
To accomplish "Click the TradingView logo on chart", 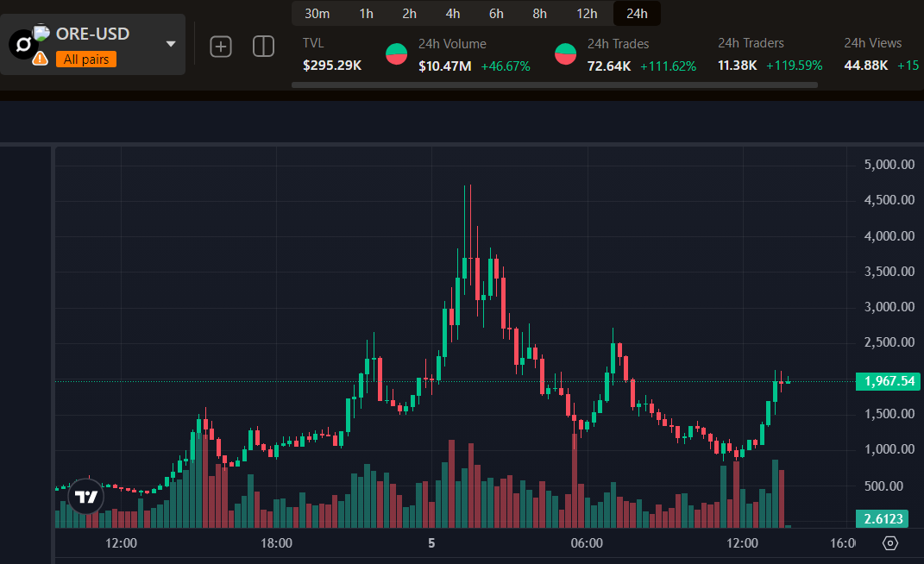I will point(85,497).
